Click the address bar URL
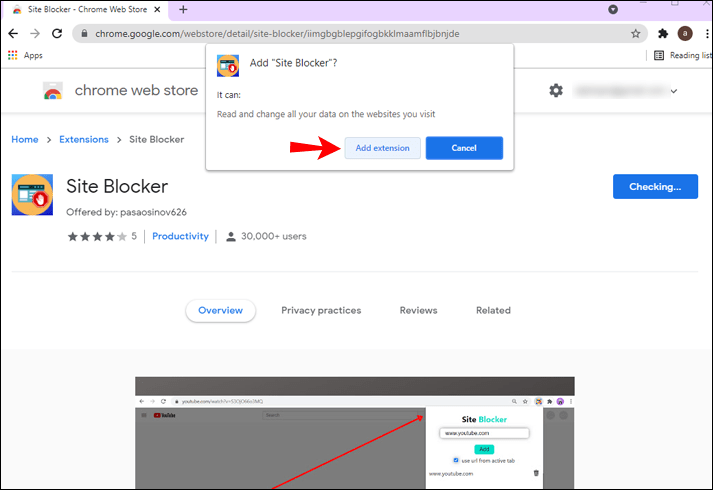 point(277,34)
